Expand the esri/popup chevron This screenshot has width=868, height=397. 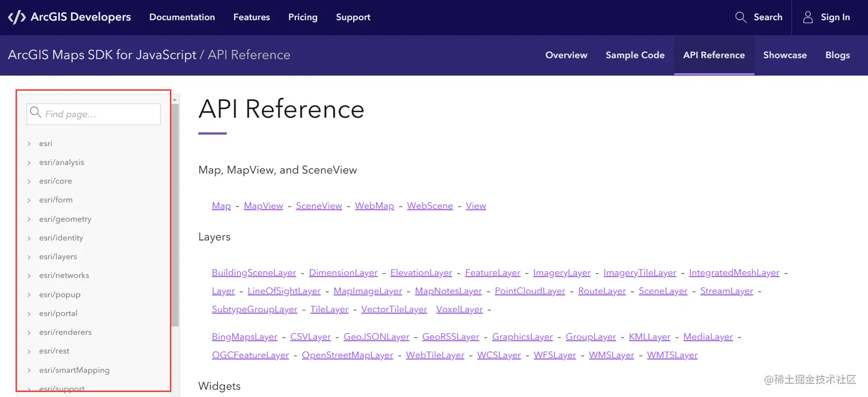click(29, 295)
